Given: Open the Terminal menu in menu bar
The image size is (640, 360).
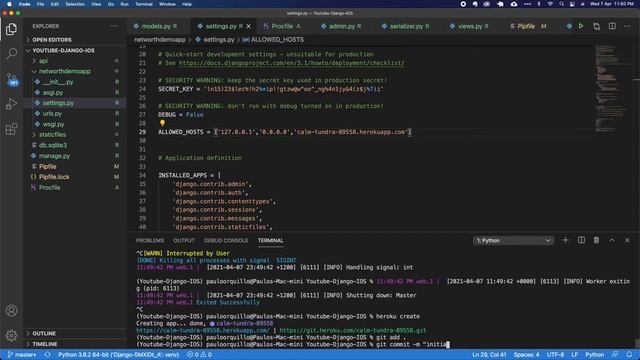Looking at the screenshot, I should pyautogui.click(x=144, y=4).
